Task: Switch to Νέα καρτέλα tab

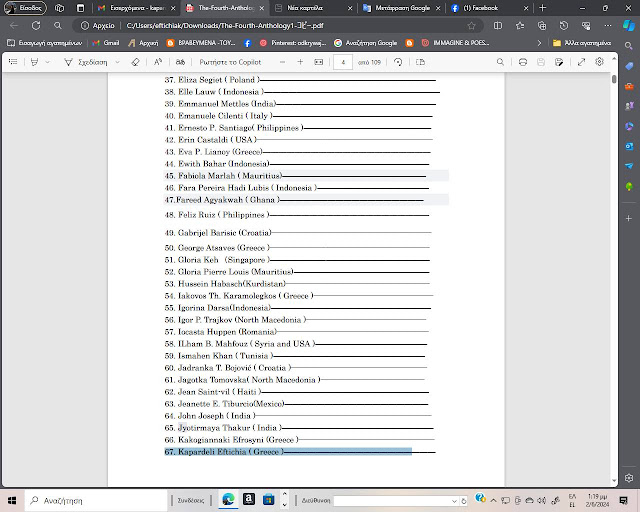Action: pyautogui.click(x=312, y=8)
